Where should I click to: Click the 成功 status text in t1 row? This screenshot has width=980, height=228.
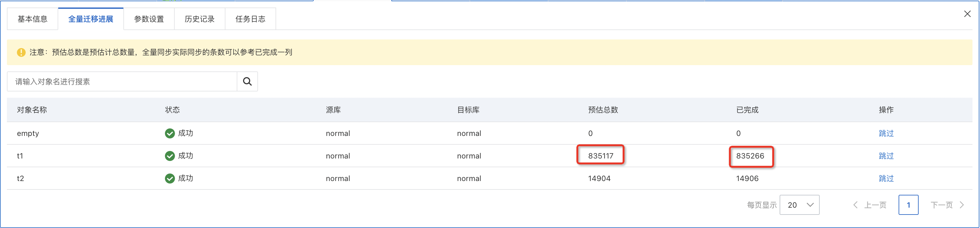(186, 156)
